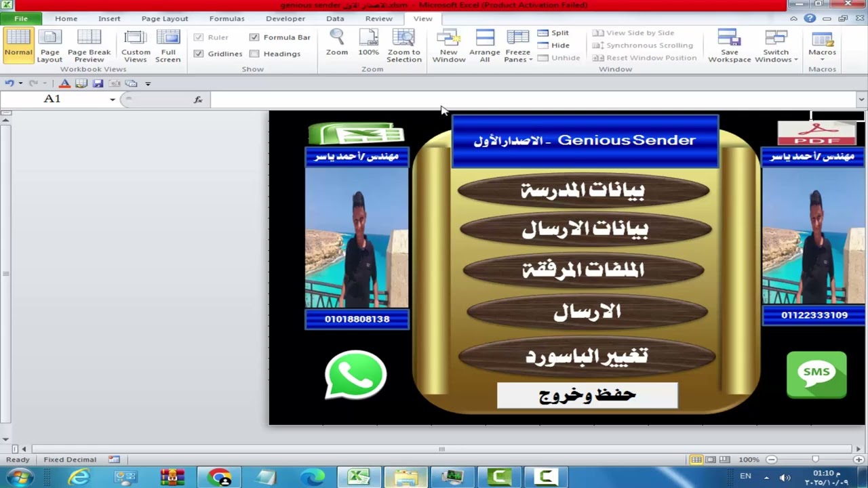Click the zoom in plus button
The width and height of the screenshot is (868, 488).
pyautogui.click(x=859, y=460)
